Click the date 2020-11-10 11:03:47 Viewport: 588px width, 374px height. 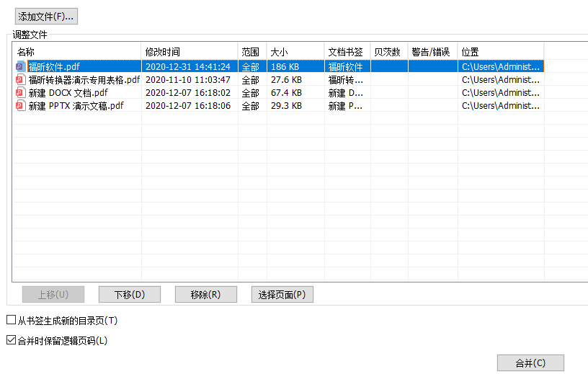[188, 79]
